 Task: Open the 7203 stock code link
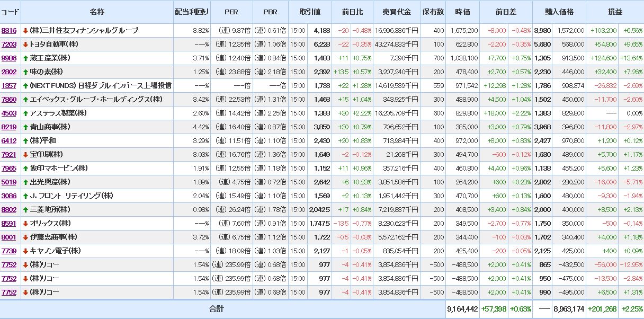(9, 45)
